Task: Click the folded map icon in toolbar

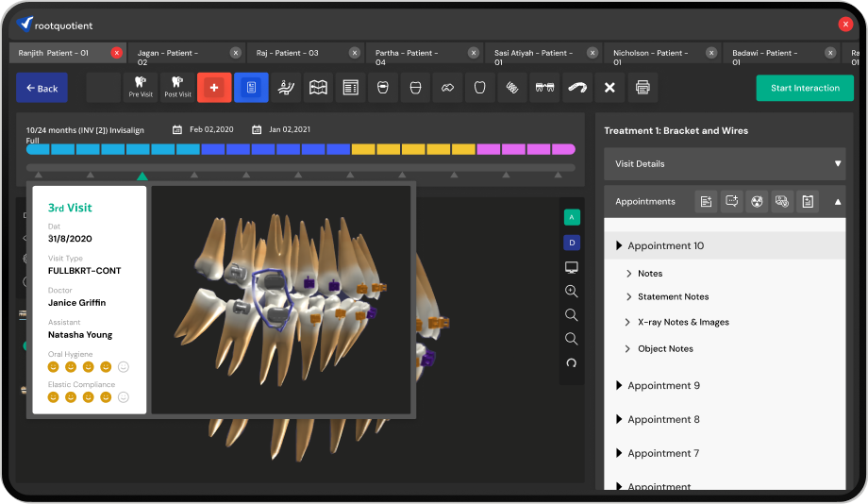Action: [318, 88]
